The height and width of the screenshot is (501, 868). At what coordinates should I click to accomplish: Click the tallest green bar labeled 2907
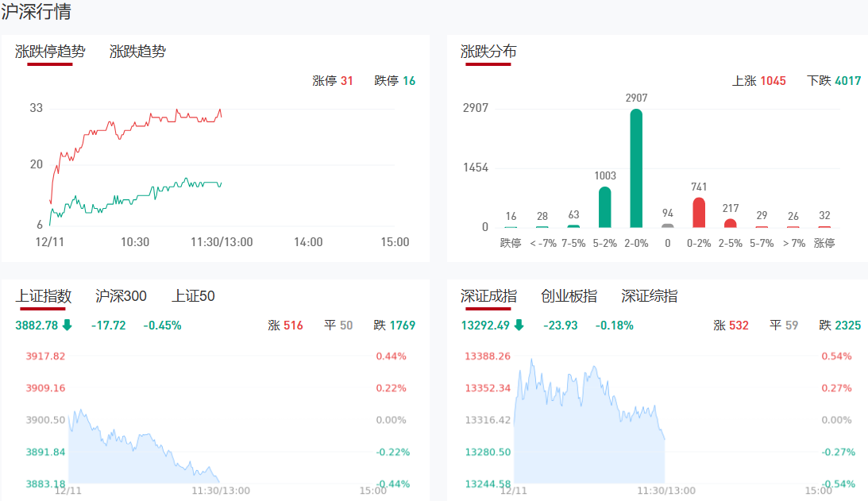pyautogui.click(x=636, y=168)
